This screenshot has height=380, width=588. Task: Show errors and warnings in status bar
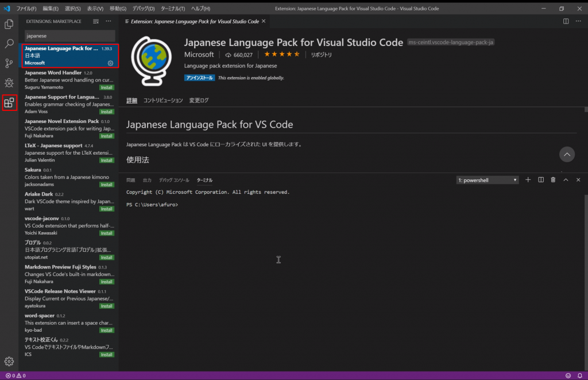pyautogui.click(x=16, y=375)
